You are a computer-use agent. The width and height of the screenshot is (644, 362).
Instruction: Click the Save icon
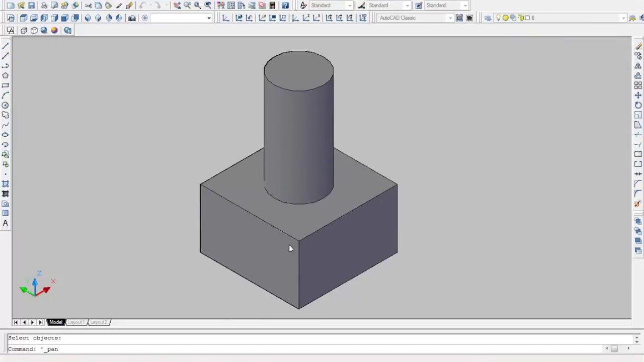31,6
